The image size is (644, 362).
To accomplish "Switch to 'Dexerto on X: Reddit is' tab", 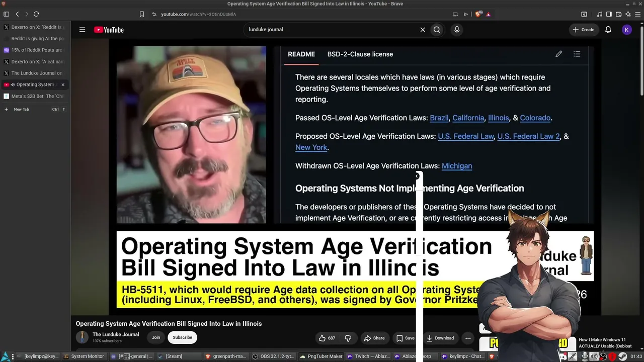I will (34, 27).
